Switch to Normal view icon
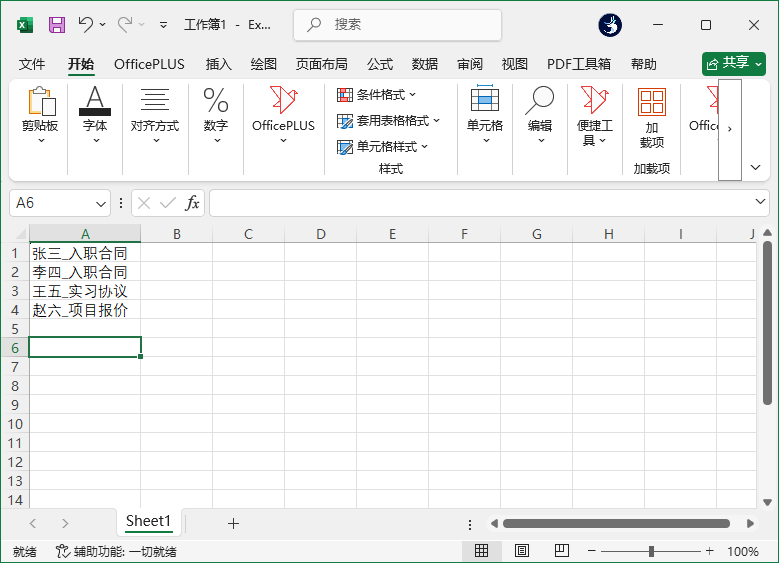The height and width of the screenshot is (563, 779). (x=481, y=551)
